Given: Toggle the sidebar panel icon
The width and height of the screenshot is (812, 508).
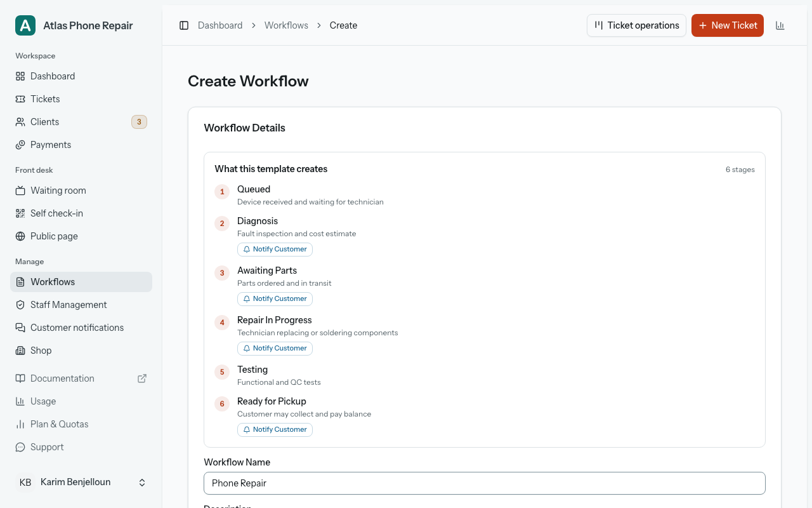Looking at the screenshot, I should (x=184, y=25).
